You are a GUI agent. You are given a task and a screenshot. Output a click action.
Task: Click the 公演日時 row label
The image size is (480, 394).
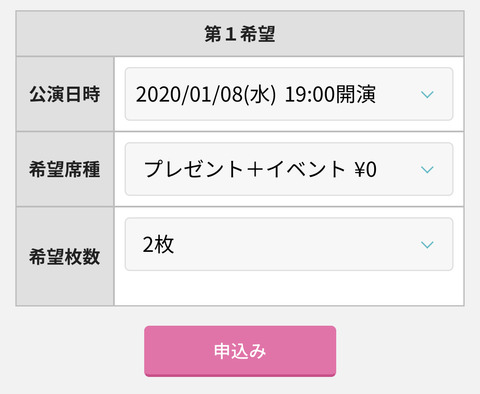pos(65,94)
